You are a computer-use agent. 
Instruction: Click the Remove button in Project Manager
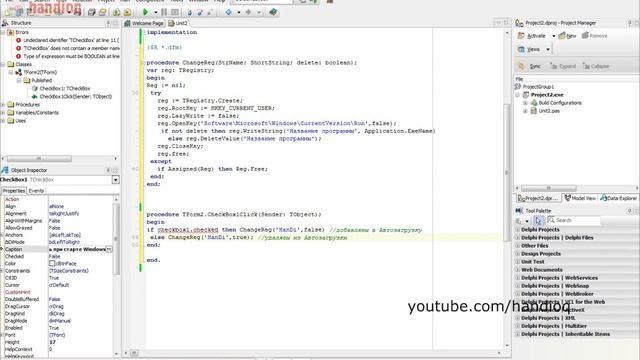click(x=595, y=36)
